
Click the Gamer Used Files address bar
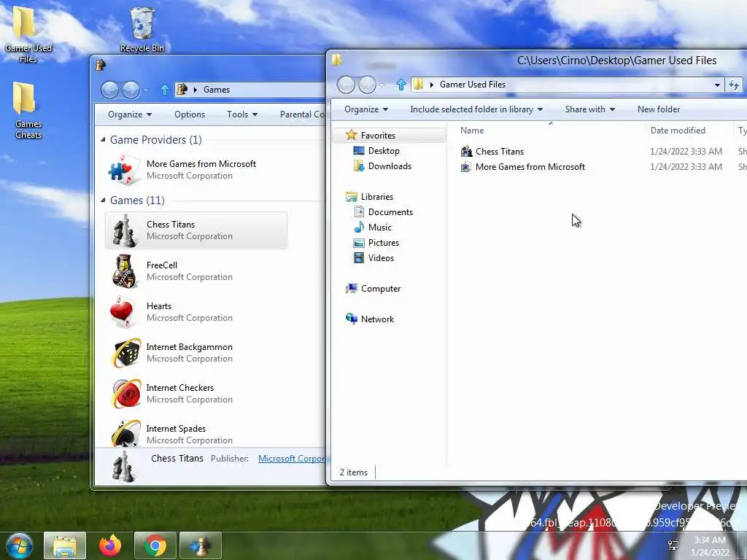pyautogui.click(x=567, y=85)
